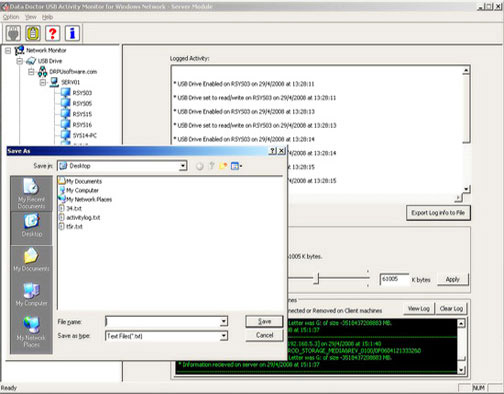
Task: Select RSYS15 computer in tree
Action: point(82,114)
